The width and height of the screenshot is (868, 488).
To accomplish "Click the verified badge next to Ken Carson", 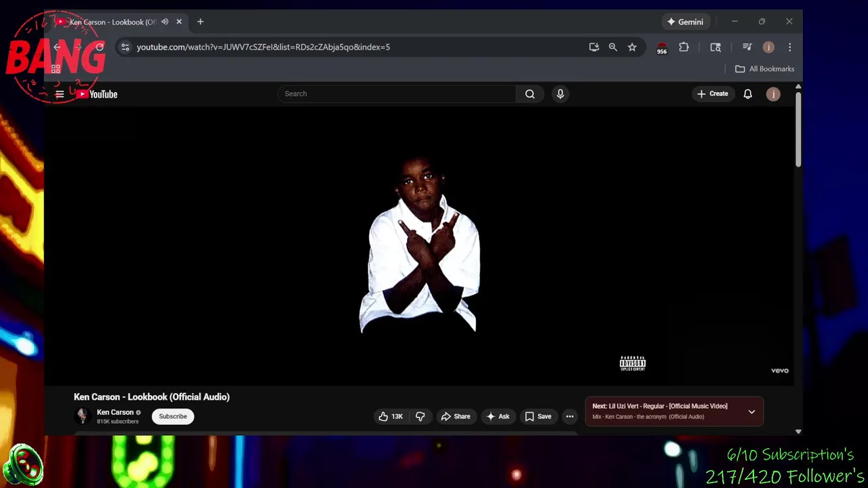I will pos(138,413).
